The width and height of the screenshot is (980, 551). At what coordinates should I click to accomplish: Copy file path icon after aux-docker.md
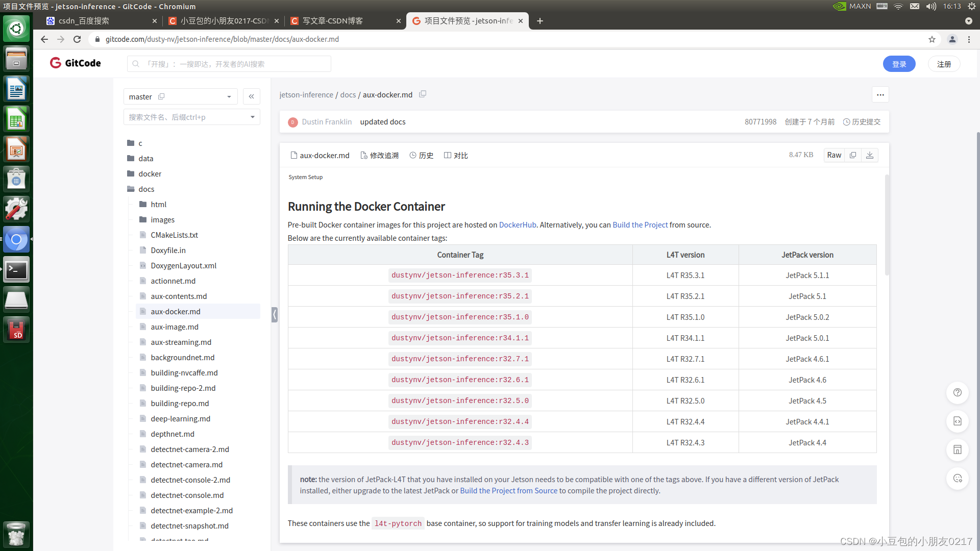[423, 94]
